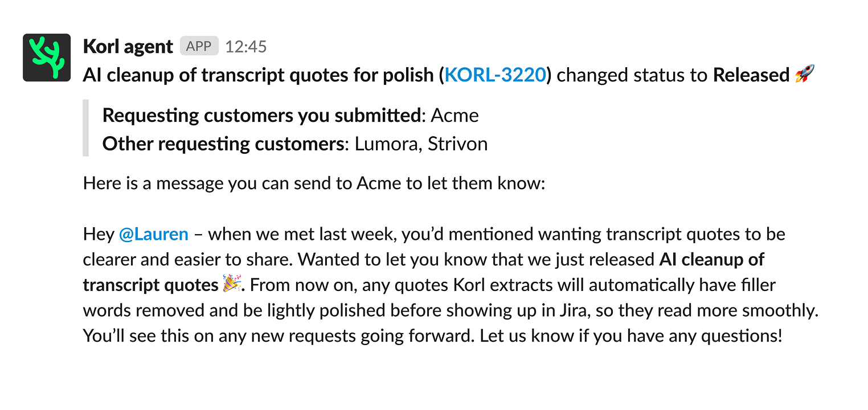Select the customer name Strivon
The image size is (868, 410).
[457, 143]
